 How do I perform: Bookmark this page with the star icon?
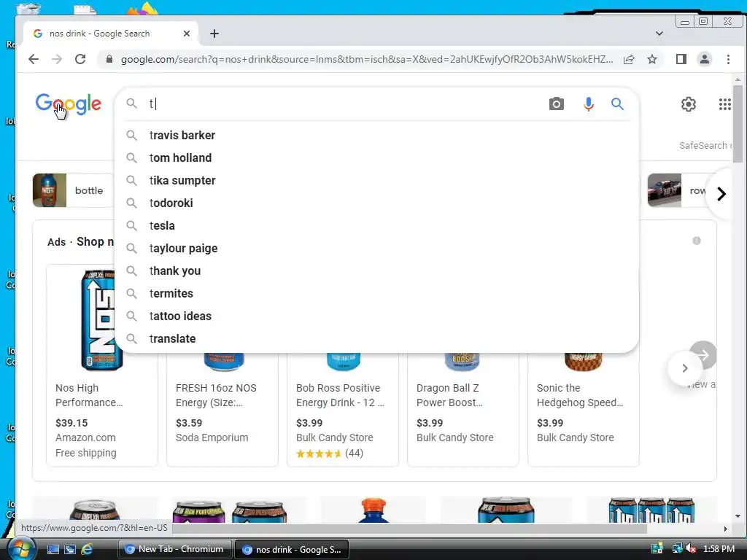[x=652, y=59]
